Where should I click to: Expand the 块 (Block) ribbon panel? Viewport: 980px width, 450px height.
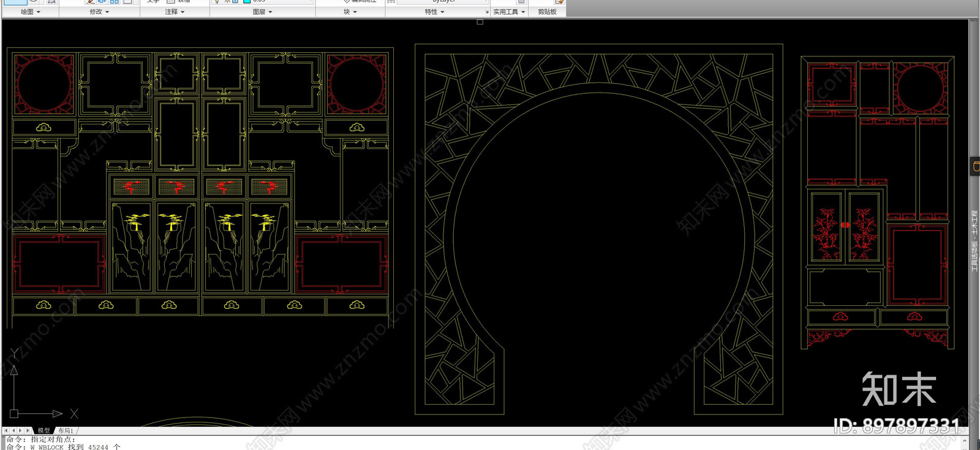[x=350, y=12]
